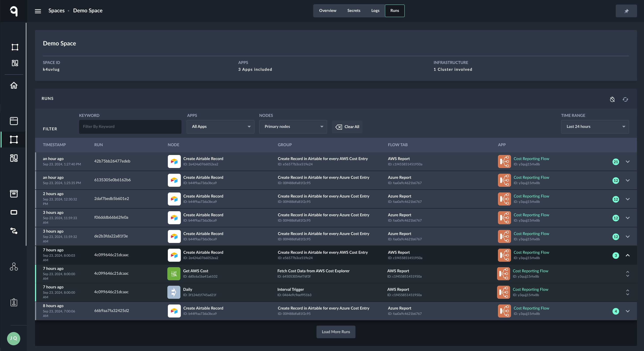Click the count badge showing 4
This screenshot has width=644, height=351.
(616, 311)
